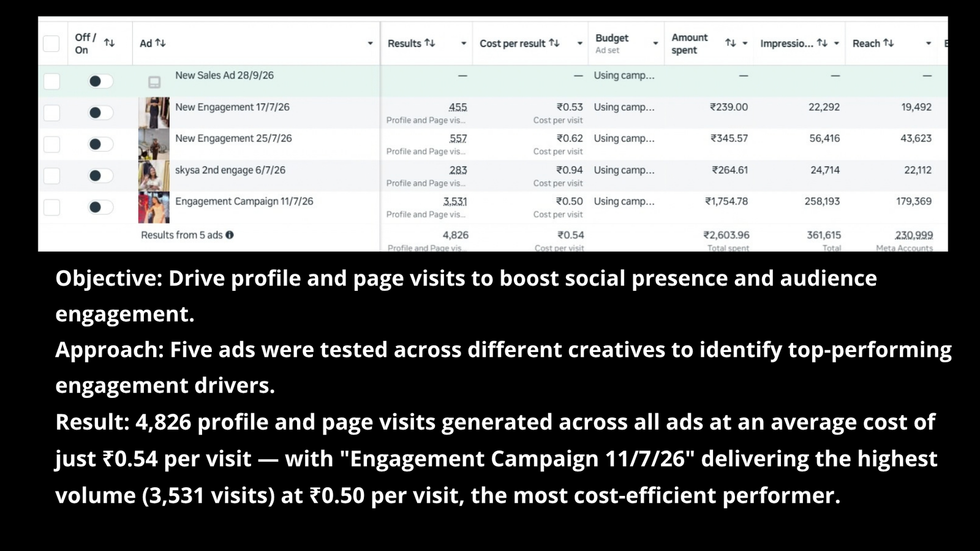Viewport: 980px width, 551px height.
Task: Click the thumbnail of New Engagement 25/7/26
Action: (x=154, y=144)
